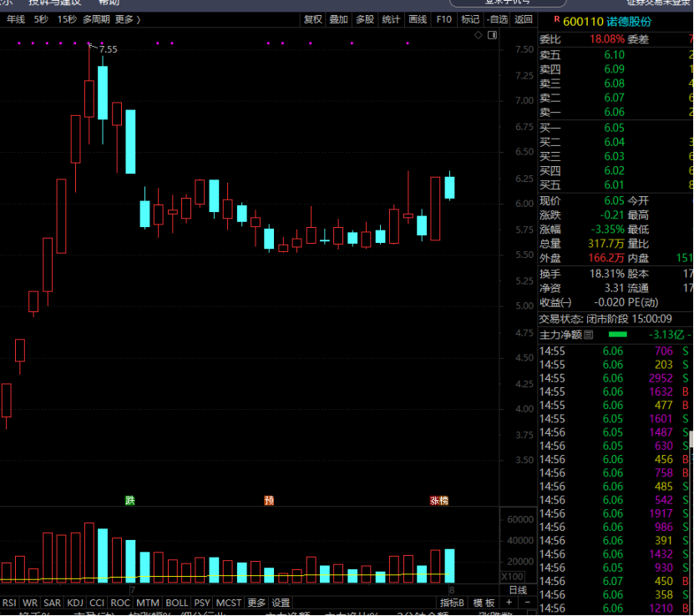Switch chart period to 5秒
The image size is (694, 616).
coord(41,19)
